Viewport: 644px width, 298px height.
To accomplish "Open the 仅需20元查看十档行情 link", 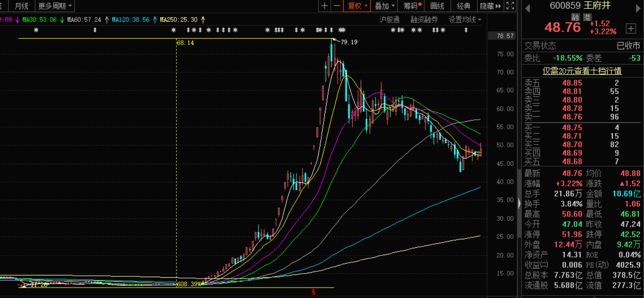I will pos(582,71).
